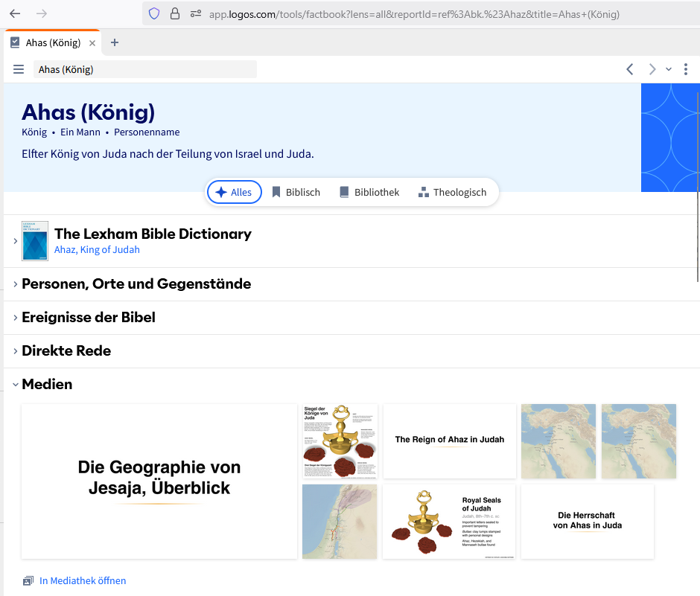
Task: Open Die Herrschaft von Ahas in Juda slide
Action: (x=587, y=522)
